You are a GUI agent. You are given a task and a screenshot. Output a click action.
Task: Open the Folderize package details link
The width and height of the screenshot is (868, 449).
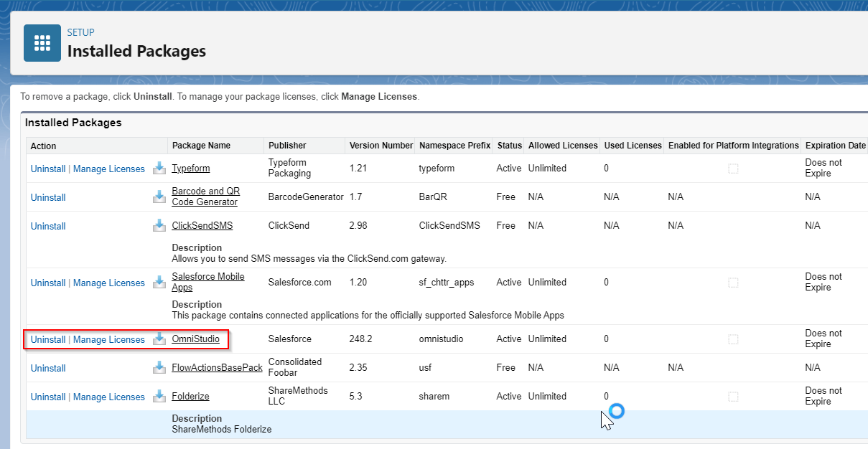[190, 396]
